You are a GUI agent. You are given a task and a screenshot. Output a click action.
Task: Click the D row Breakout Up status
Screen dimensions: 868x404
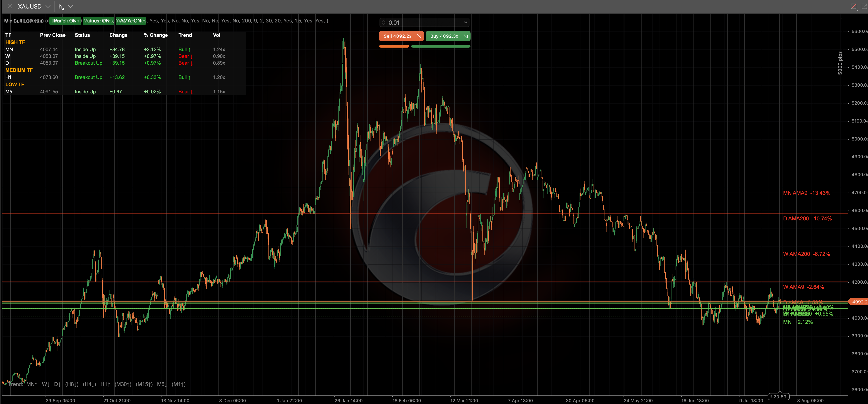(x=88, y=63)
